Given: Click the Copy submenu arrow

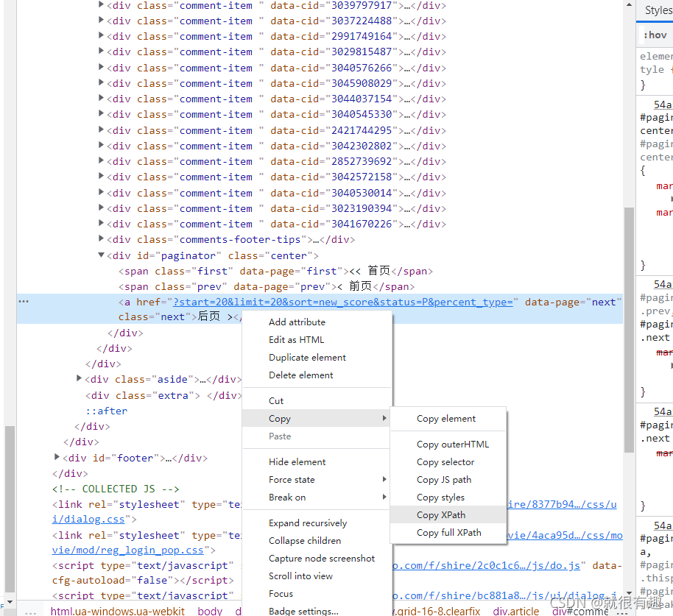Looking at the screenshot, I should tap(384, 419).
